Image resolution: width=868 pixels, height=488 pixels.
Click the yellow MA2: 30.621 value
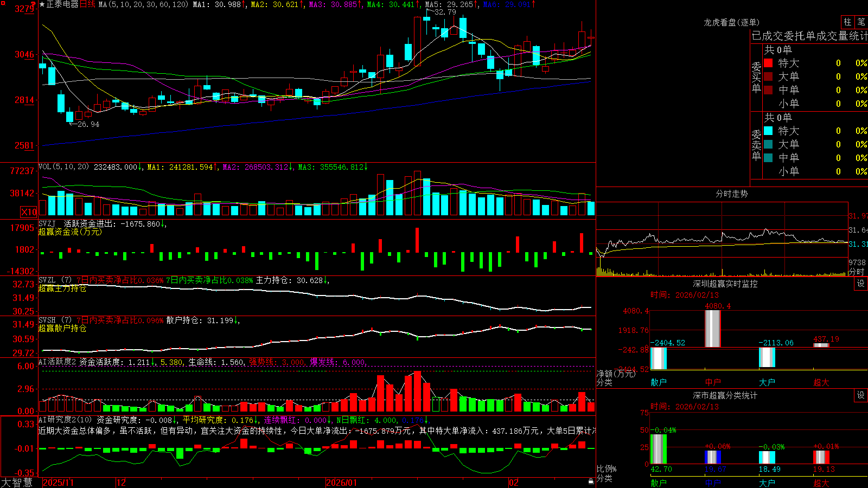(x=275, y=4)
